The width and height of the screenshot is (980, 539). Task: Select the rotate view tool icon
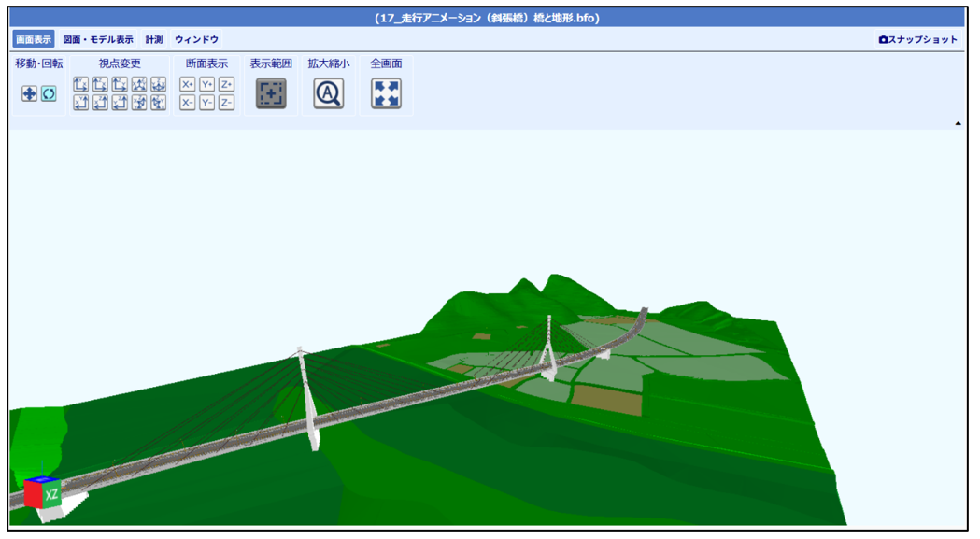[x=49, y=94]
